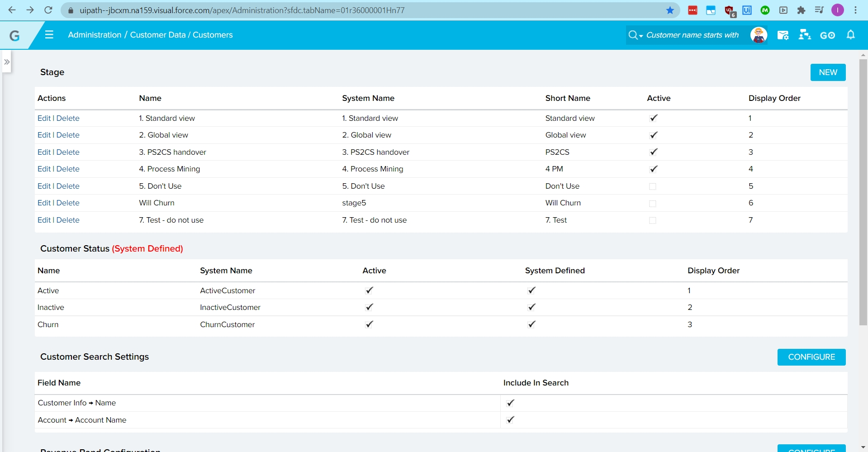This screenshot has width=868, height=452.
Task: Open the blue window extension icon
Action: (711, 10)
